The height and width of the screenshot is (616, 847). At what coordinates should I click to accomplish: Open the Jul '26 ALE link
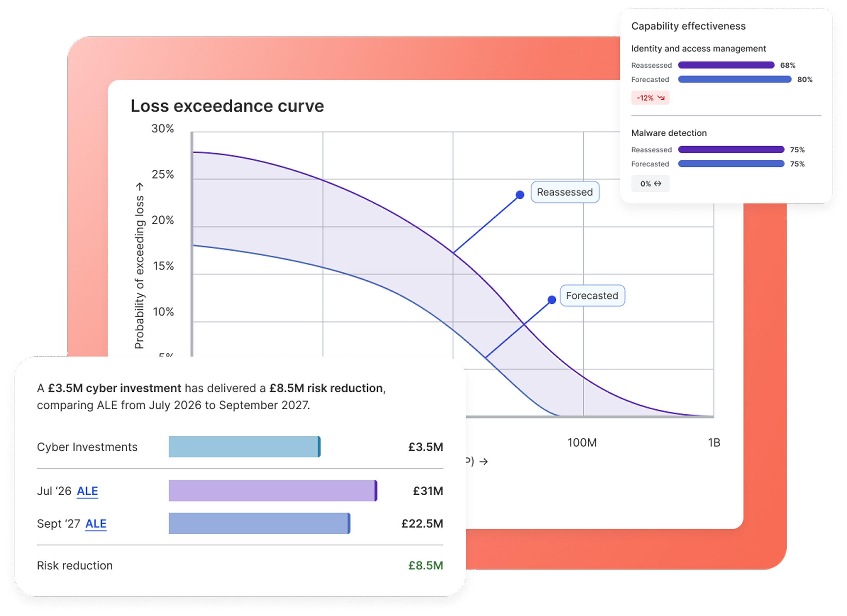[x=87, y=491]
